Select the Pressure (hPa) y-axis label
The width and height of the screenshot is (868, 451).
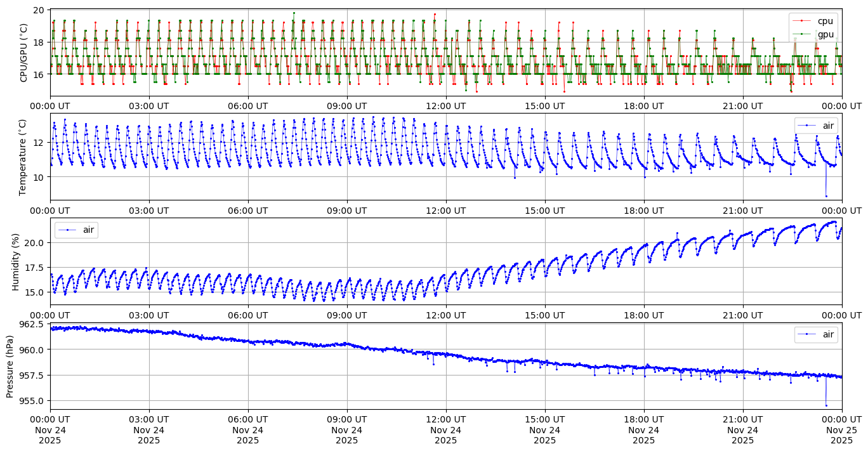(10, 366)
